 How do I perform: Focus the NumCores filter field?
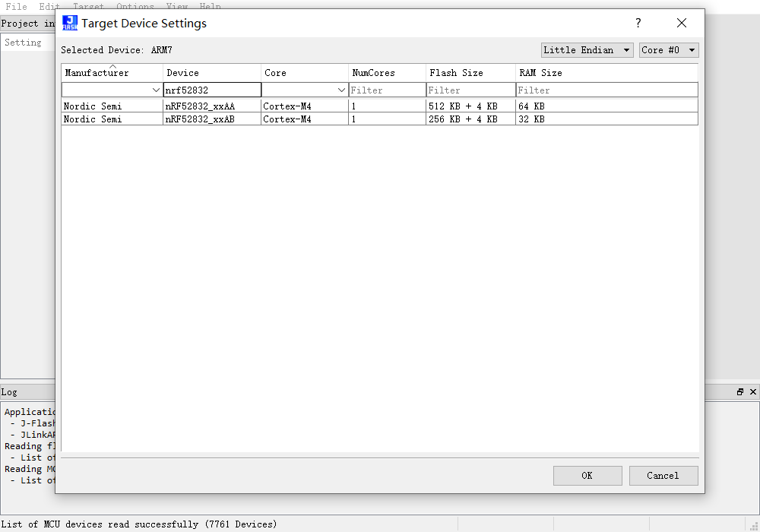[388, 90]
